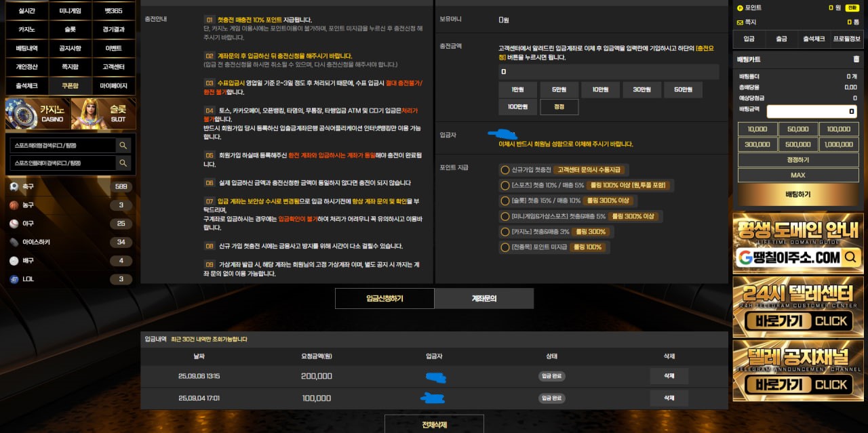
Task: Select the 농구 basketball icon
Action: click(x=14, y=205)
